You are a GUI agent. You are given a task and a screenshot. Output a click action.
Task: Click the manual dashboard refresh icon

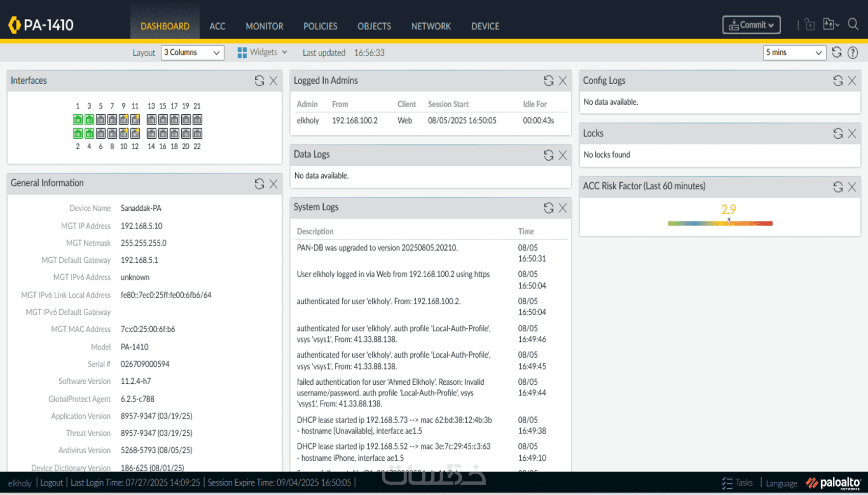click(x=837, y=52)
